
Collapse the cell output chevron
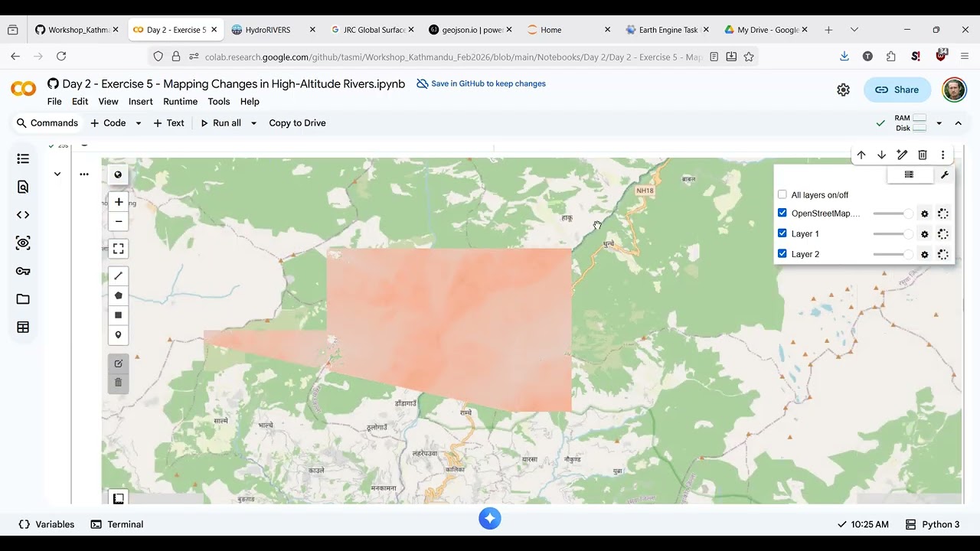click(x=57, y=174)
